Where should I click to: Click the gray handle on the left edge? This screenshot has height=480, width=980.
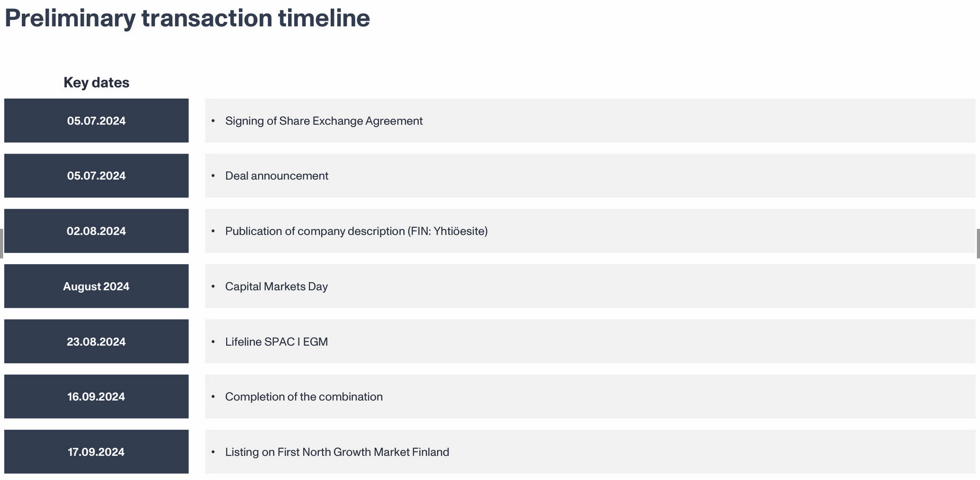[x=2, y=243]
